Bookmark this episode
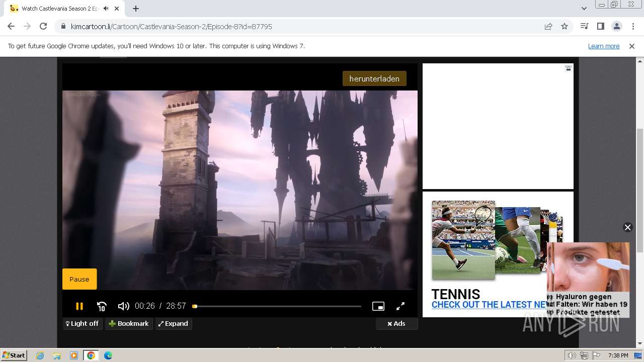644x362 pixels. [129, 324]
